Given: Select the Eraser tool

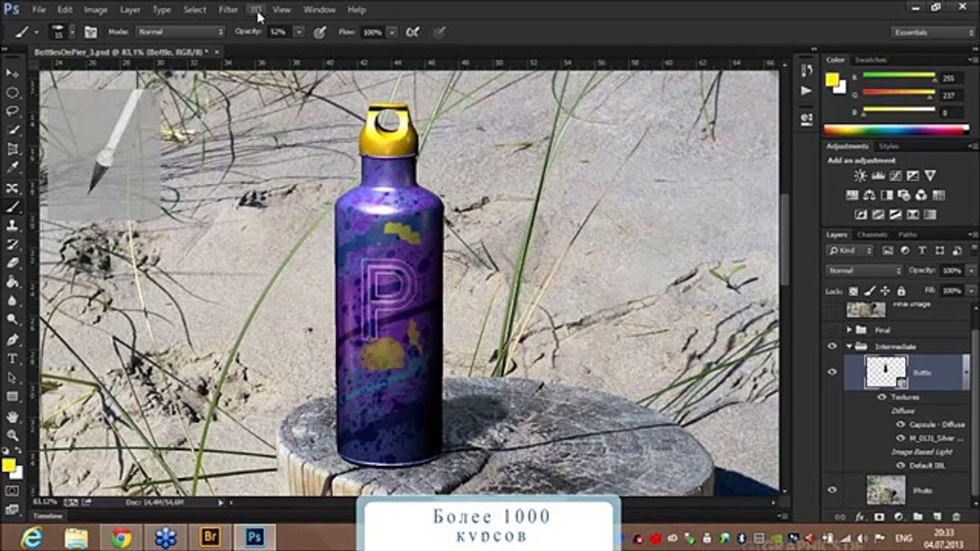Looking at the screenshot, I should tap(12, 263).
